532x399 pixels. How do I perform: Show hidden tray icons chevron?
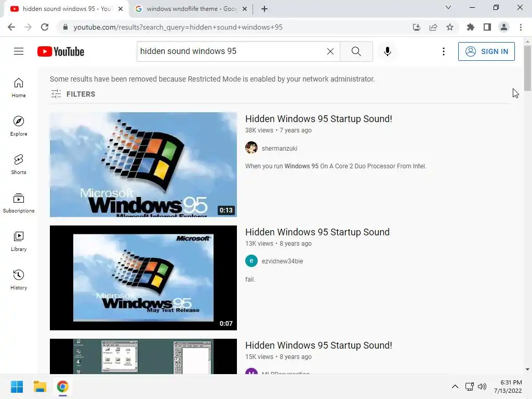[455, 387]
